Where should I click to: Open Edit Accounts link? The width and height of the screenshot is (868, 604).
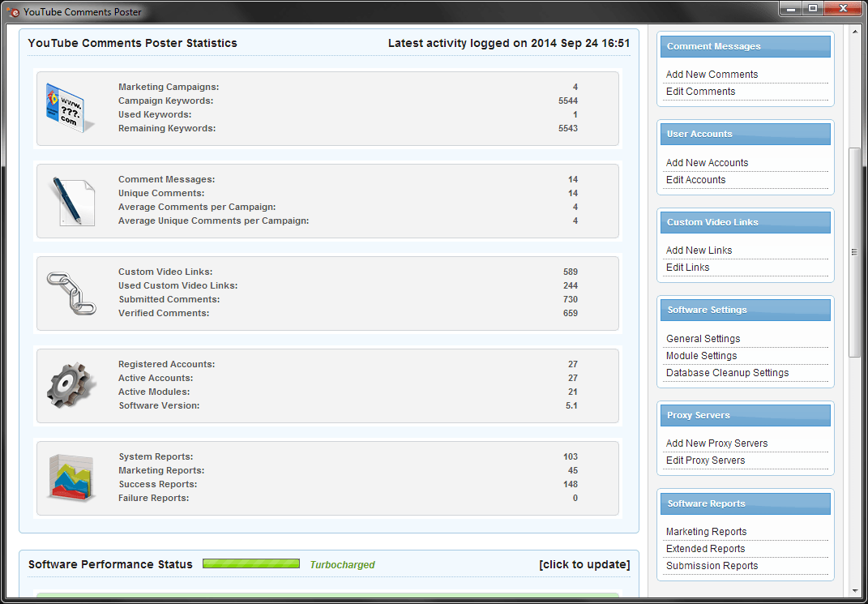(695, 180)
